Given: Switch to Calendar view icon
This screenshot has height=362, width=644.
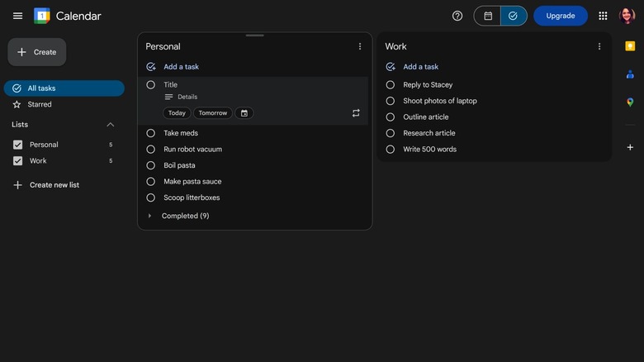Looking at the screenshot, I should point(488,16).
